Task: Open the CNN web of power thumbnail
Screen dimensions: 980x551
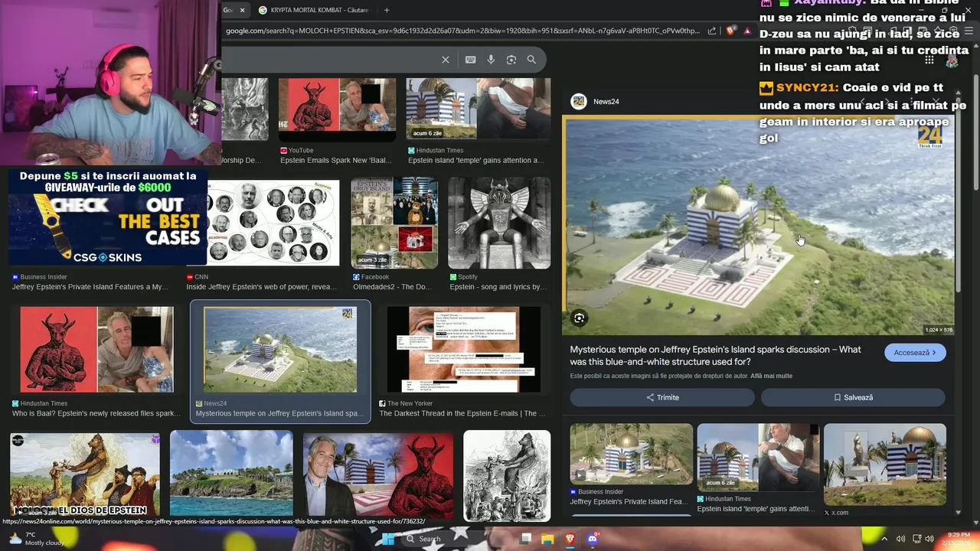Action: tap(263, 223)
